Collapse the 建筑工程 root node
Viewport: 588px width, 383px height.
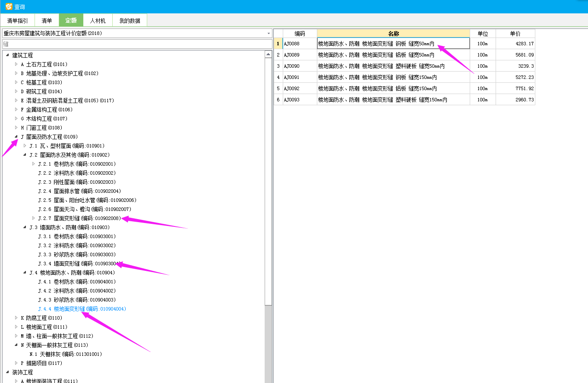click(x=8, y=55)
